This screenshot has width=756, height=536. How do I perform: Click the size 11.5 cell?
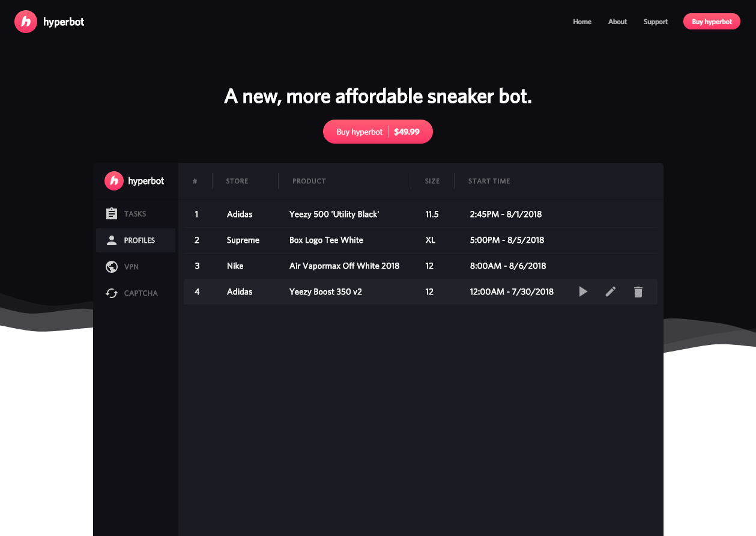[x=432, y=215]
